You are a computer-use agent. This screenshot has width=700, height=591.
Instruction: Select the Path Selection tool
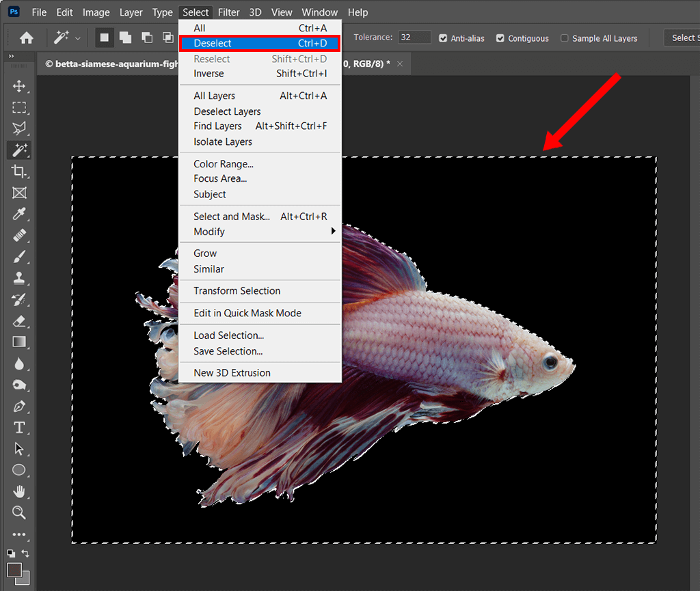[18, 449]
